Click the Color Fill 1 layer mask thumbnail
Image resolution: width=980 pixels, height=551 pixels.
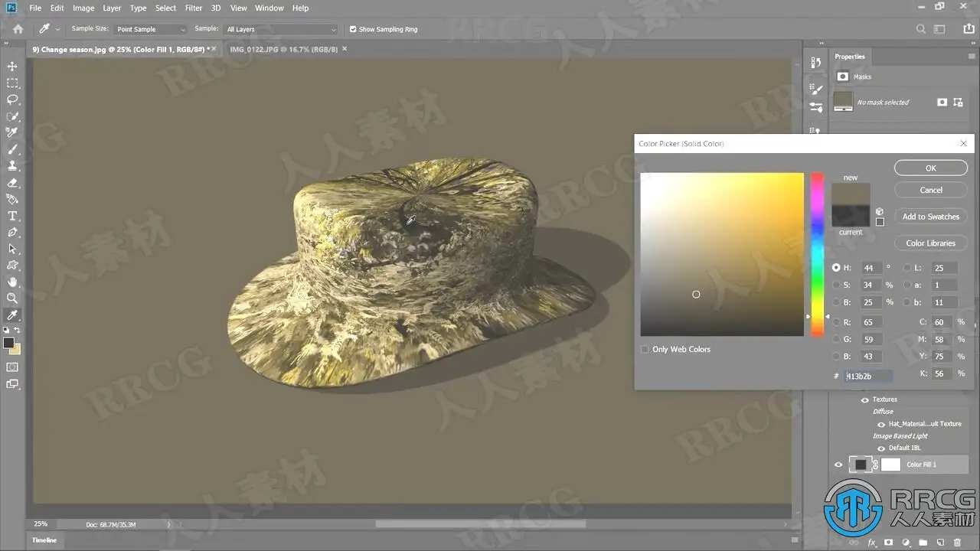pyautogui.click(x=890, y=465)
